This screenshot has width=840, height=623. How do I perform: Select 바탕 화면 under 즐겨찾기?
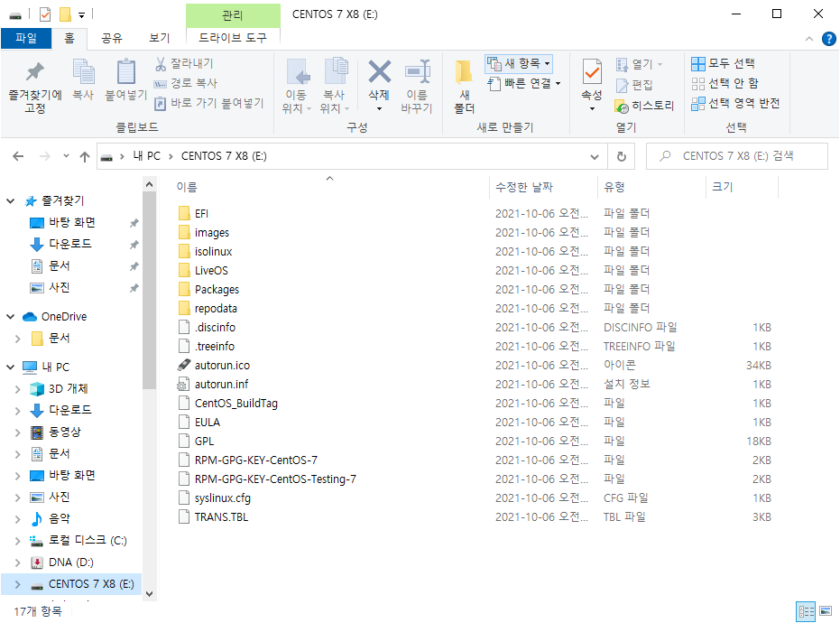click(x=72, y=222)
